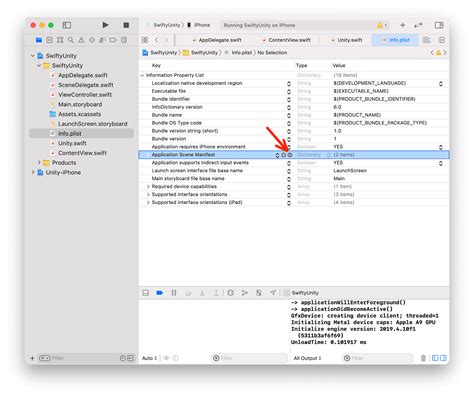Simulate location arrow icon
474x397 pixels.
pos(273,293)
